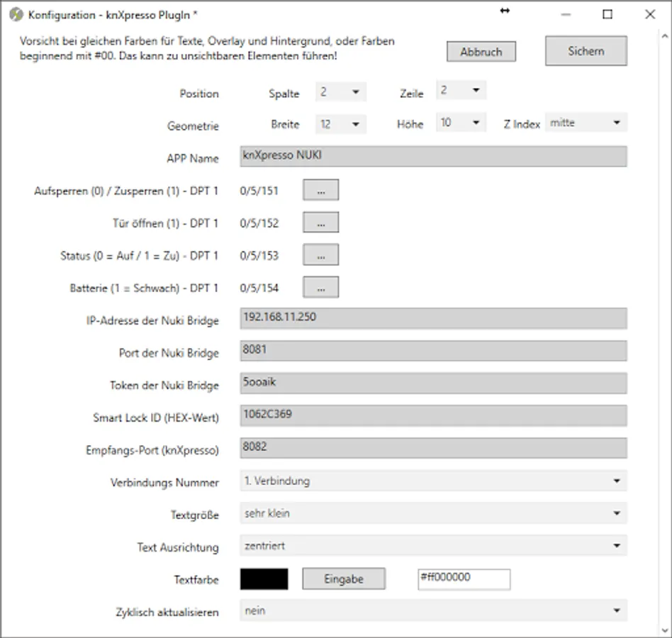This screenshot has height=638, width=672.
Task: Click the scrollbar down arrow
Action: pos(665,630)
